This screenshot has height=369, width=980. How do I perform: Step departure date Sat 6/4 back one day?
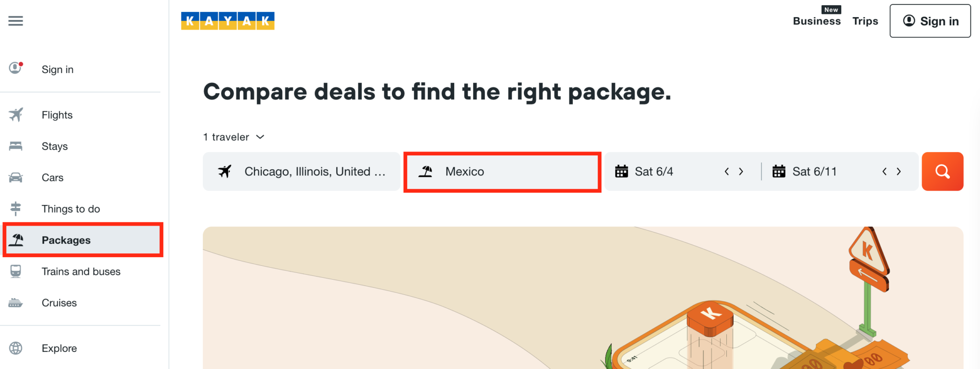[727, 172]
